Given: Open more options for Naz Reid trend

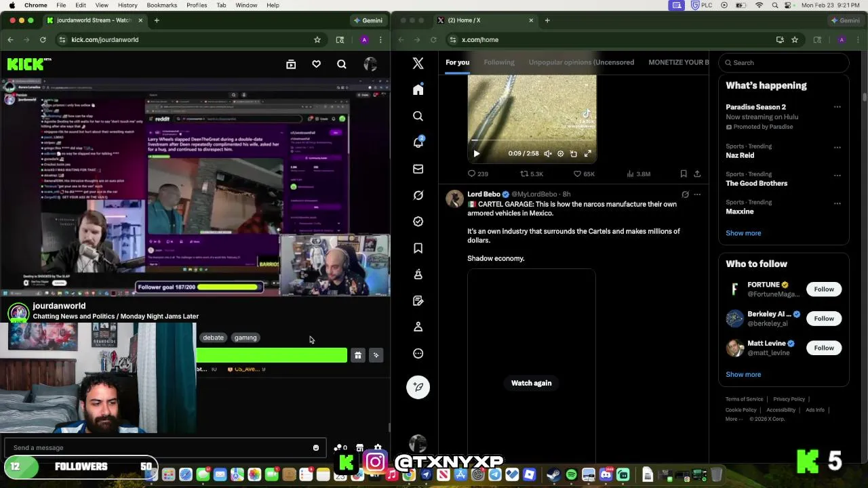Looking at the screenshot, I should (x=837, y=147).
